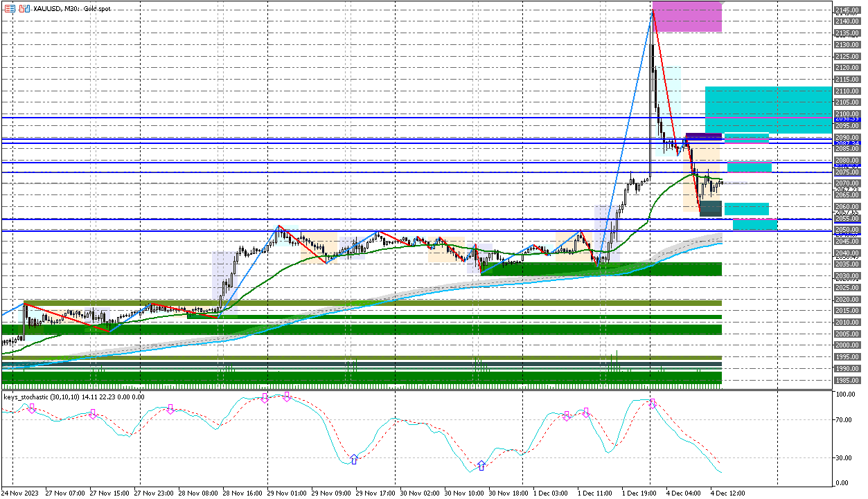868x499 pixels.
Task: Click the 1985.00 price label
Action: (x=848, y=380)
